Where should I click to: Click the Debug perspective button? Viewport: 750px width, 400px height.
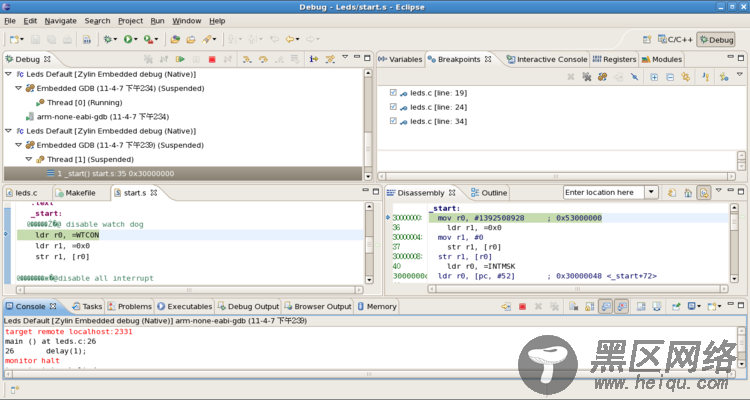pyautogui.click(x=716, y=40)
